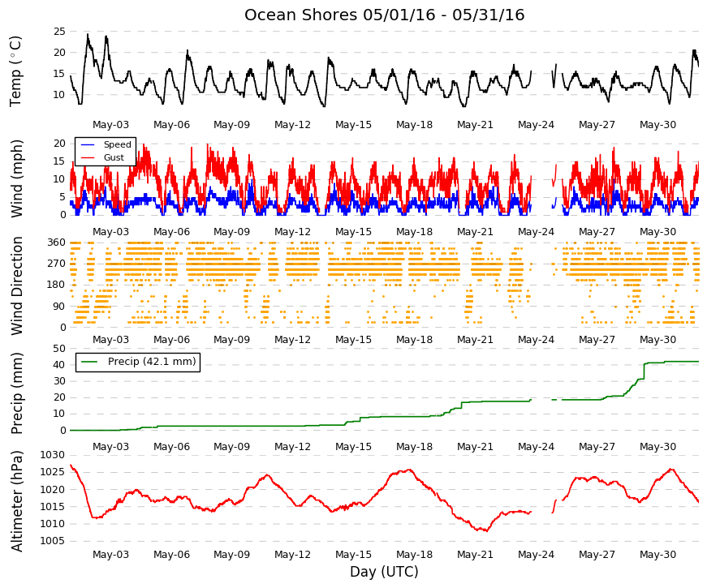The height and width of the screenshot is (588, 707).
Task: Click the May-24 tick under the wind plot
Action: point(536,232)
